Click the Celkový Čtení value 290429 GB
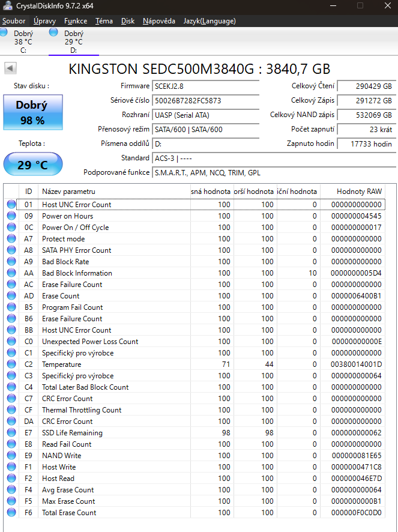The width and height of the screenshot is (398, 532). pos(366,86)
